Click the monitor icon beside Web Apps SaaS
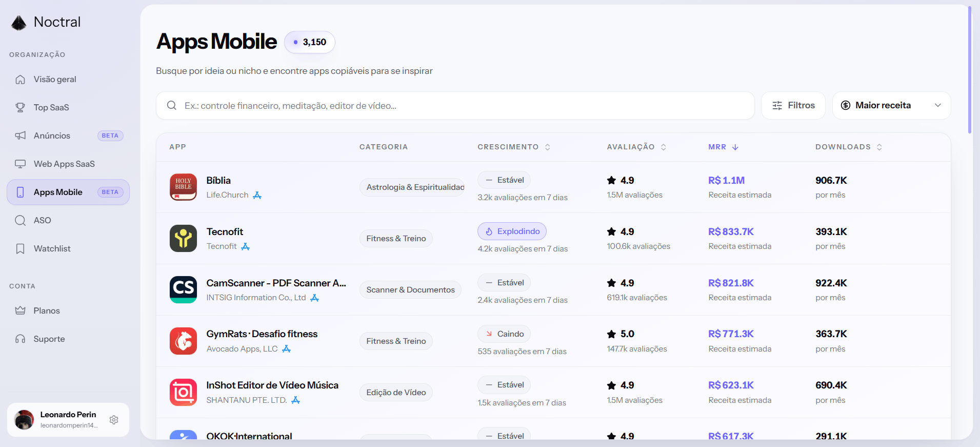980x447 pixels. pos(21,164)
